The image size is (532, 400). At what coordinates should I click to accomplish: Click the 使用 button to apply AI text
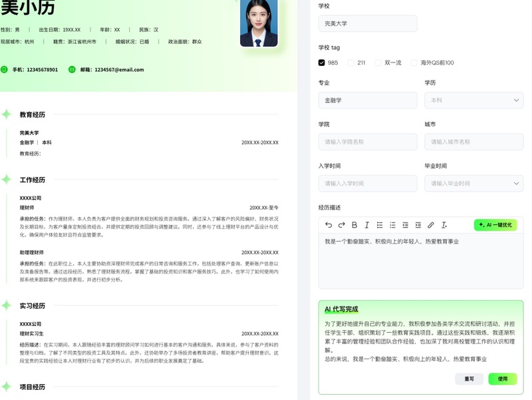(x=503, y=379)
